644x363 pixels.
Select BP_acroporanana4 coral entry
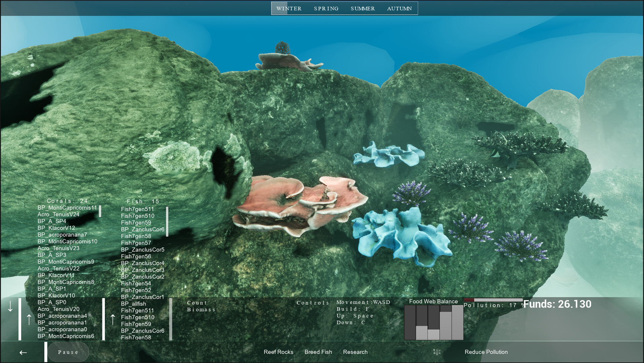[x=62, y=316]
